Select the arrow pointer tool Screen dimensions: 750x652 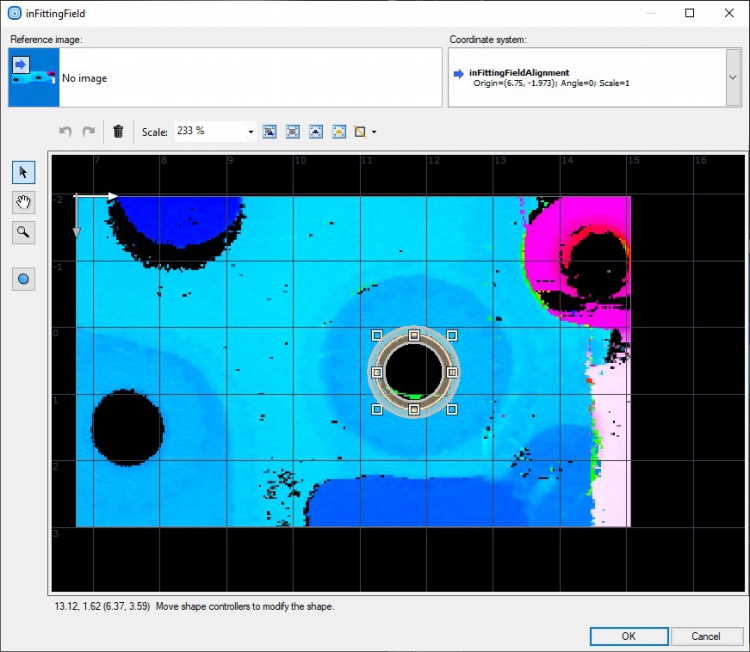point(24,173)
